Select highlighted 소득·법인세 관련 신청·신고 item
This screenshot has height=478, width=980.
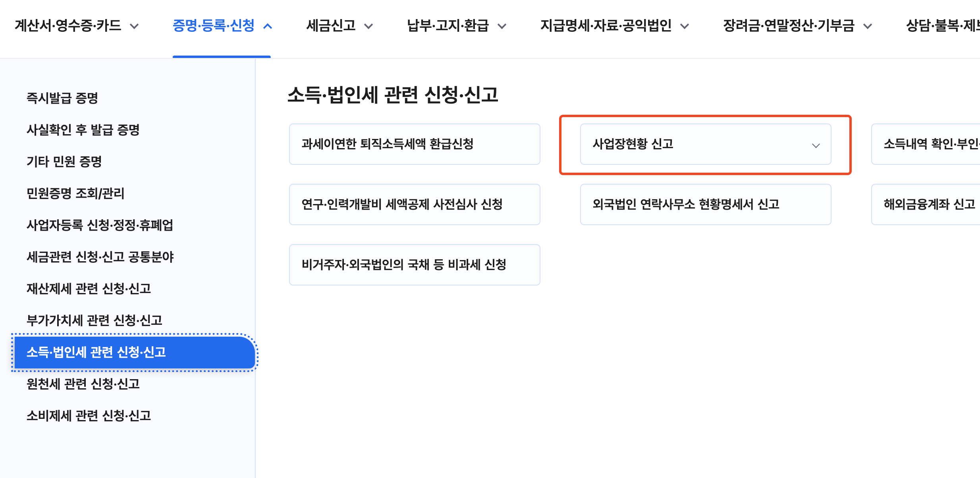(134, 353)
